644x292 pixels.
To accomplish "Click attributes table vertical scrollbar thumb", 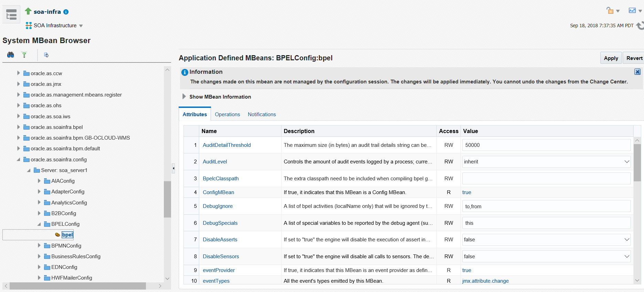I will (637, 163).
